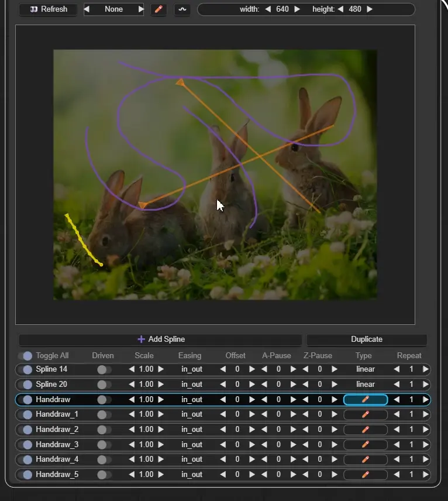Open in_out easing dropdown for Handdraw_1
This screenshot has height=501, width=448.
point(192,414)
